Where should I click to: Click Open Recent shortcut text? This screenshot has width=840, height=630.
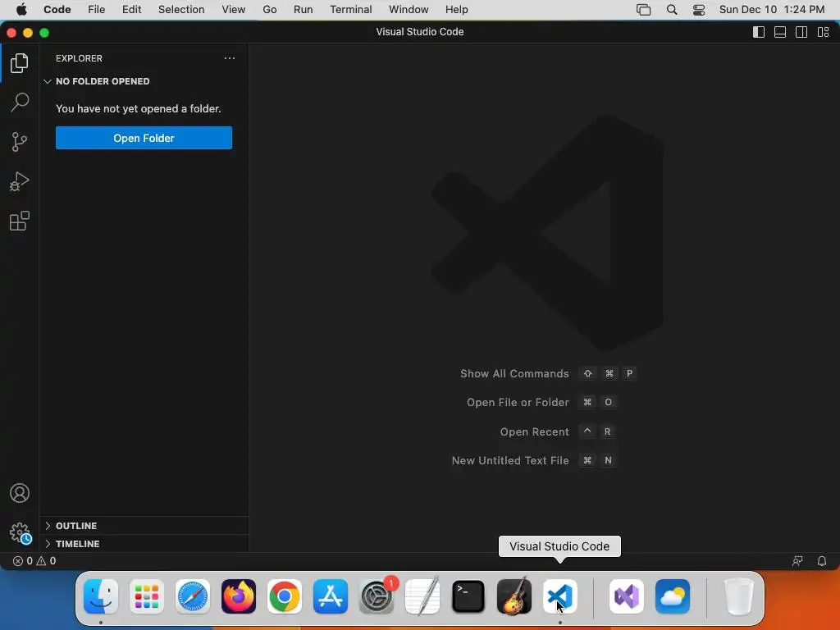pyautogui.click(x=534, y=431)
